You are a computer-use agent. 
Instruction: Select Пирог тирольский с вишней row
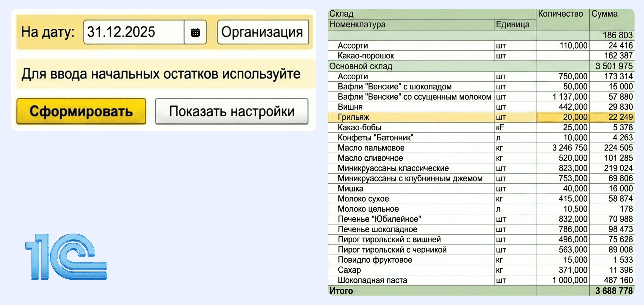point(481,240)
